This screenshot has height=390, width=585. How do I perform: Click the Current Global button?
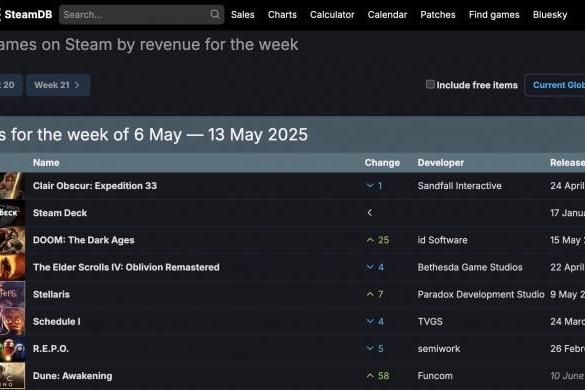(555, 85)
